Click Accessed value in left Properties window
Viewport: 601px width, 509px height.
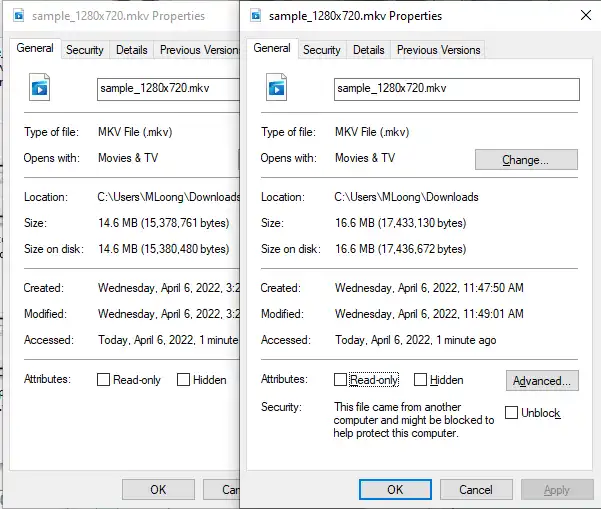(169, 340)
